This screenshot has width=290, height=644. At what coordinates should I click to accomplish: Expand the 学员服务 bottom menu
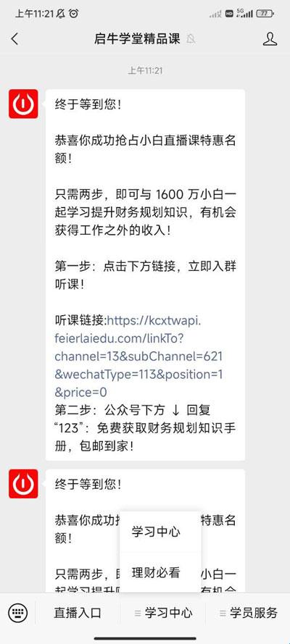pyautogui.click(x=248, y=613)
